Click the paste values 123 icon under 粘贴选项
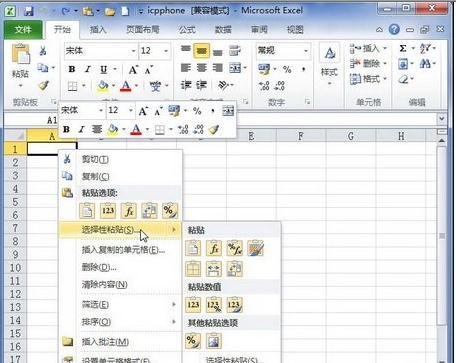The image size is (456, 363). [x=108, y=211]
